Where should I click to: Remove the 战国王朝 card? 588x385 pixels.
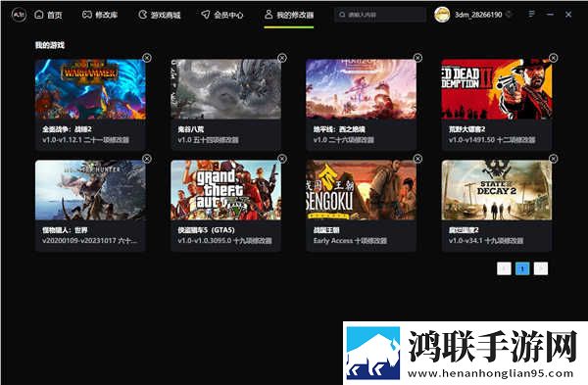click(417, 159)
